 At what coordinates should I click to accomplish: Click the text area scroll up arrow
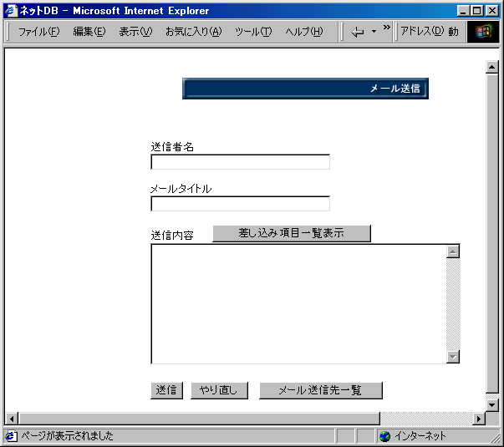point(453,251)
